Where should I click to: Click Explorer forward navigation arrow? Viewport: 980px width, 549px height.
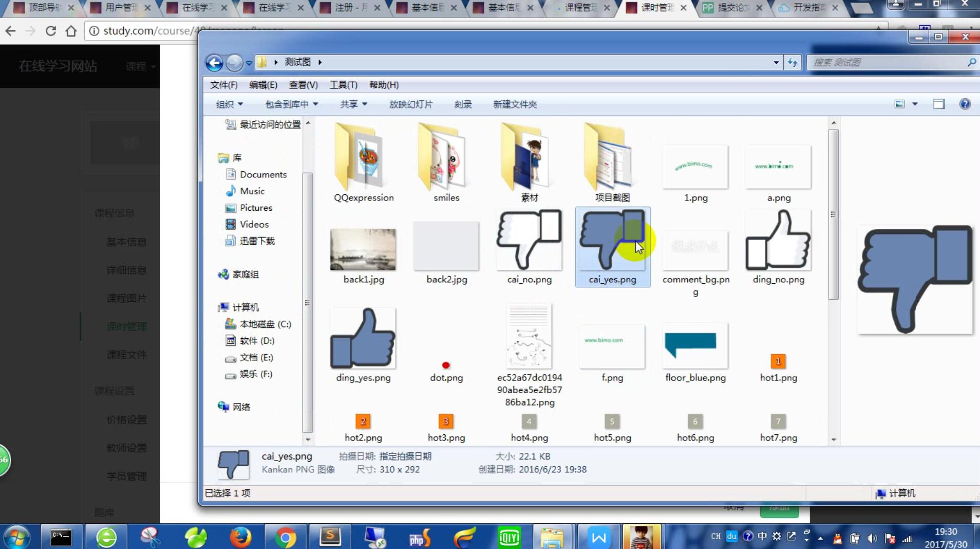point(234,63)
